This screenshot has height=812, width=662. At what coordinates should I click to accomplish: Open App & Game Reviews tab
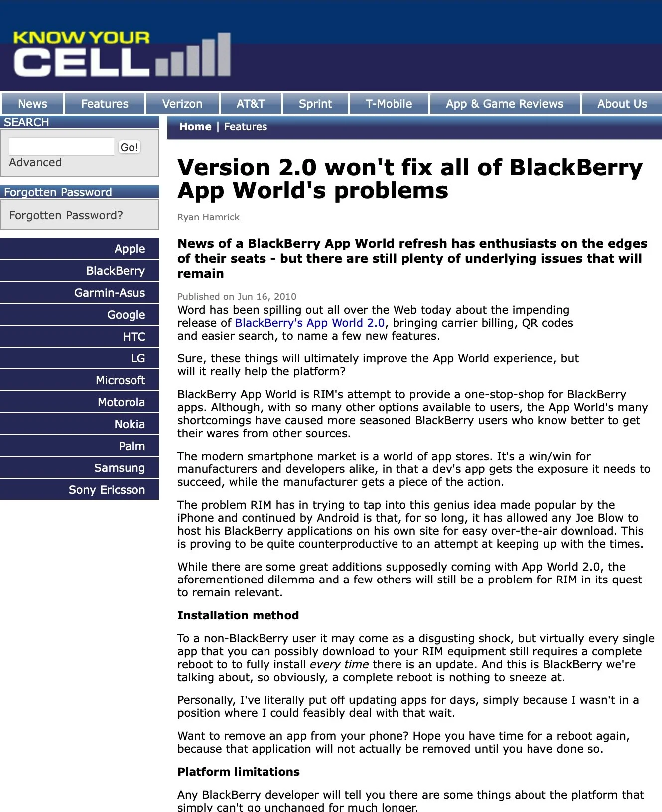pyautogui.click(x=505, y=104)
